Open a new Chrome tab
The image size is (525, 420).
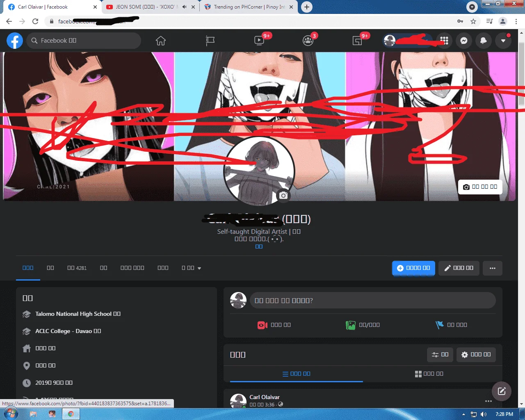click(x=307, y=7)
